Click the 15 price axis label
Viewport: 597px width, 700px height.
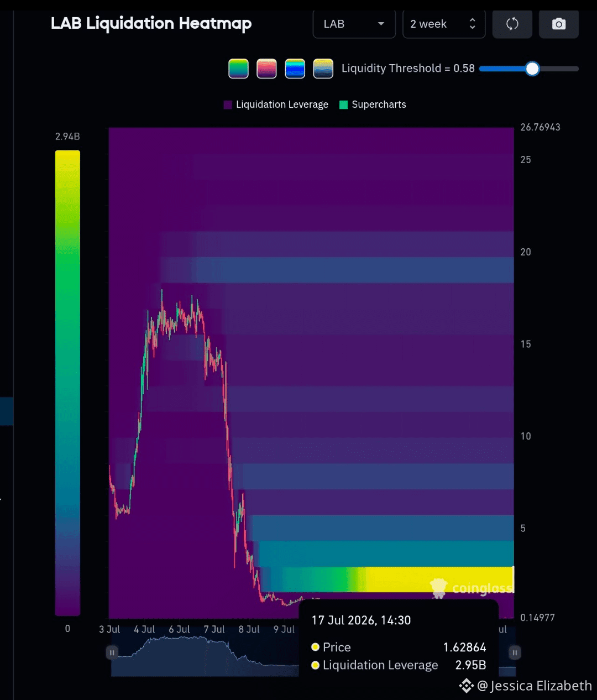[526, 344]
